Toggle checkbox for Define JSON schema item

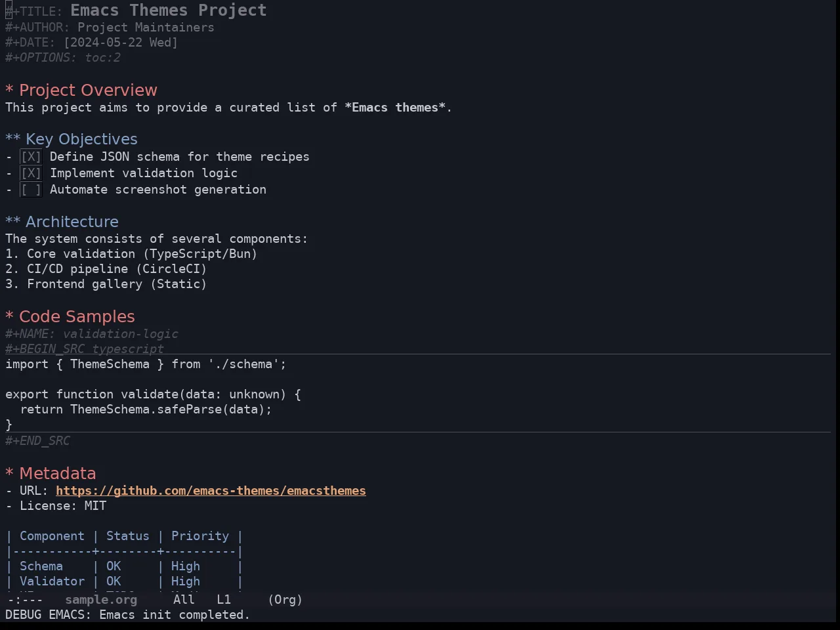click(x=31, y=157)
